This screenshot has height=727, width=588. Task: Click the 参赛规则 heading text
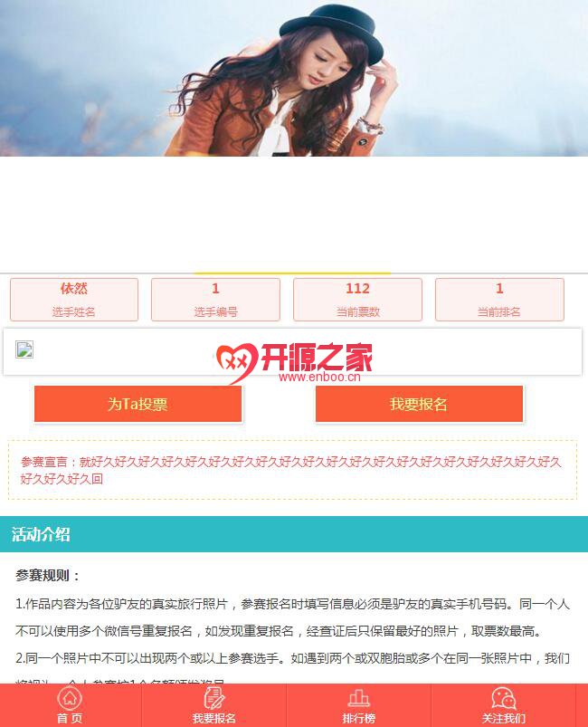click(48, 576)
